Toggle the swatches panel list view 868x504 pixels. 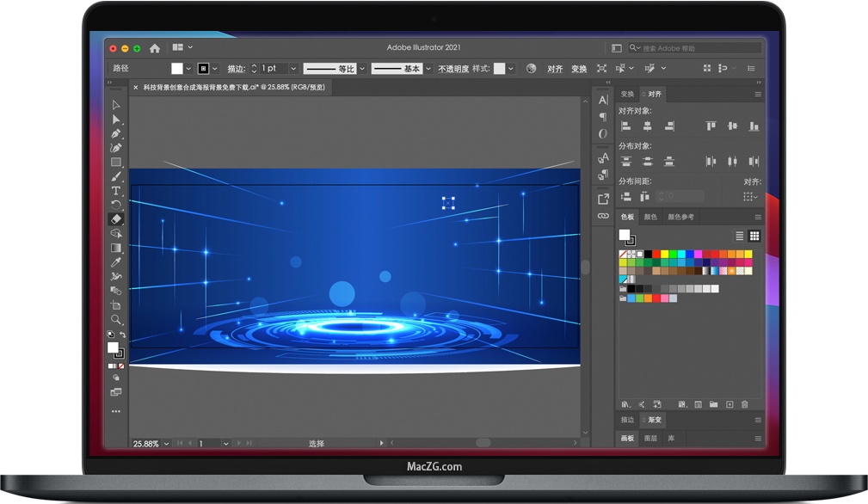pos(740,236)
